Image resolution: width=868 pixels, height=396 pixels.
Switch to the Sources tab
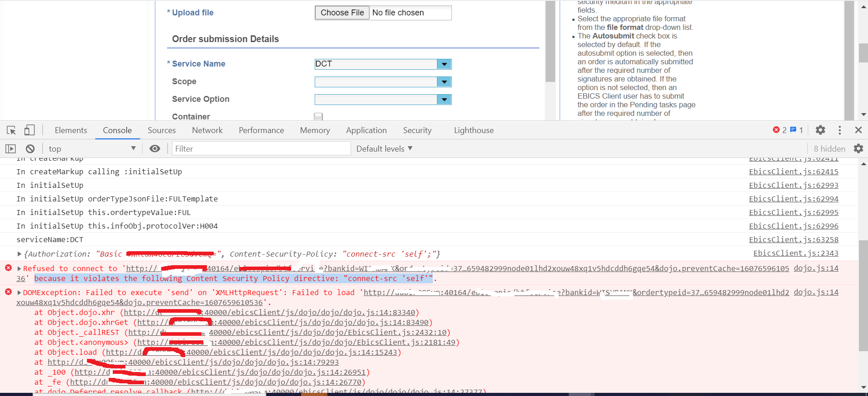162,130
